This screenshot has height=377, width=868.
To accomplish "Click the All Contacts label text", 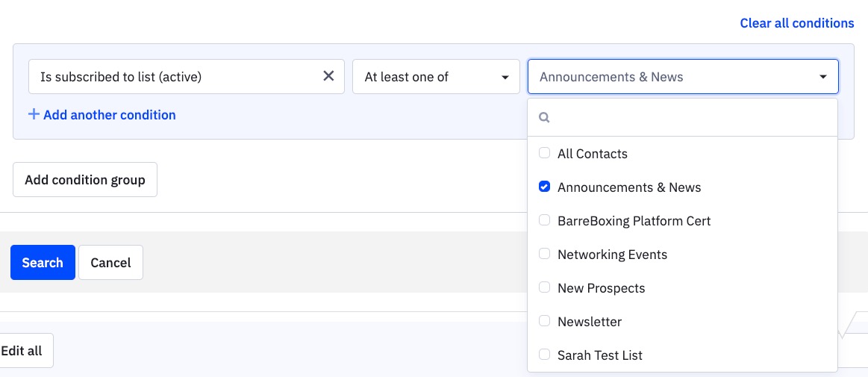I will pos(593,153).
